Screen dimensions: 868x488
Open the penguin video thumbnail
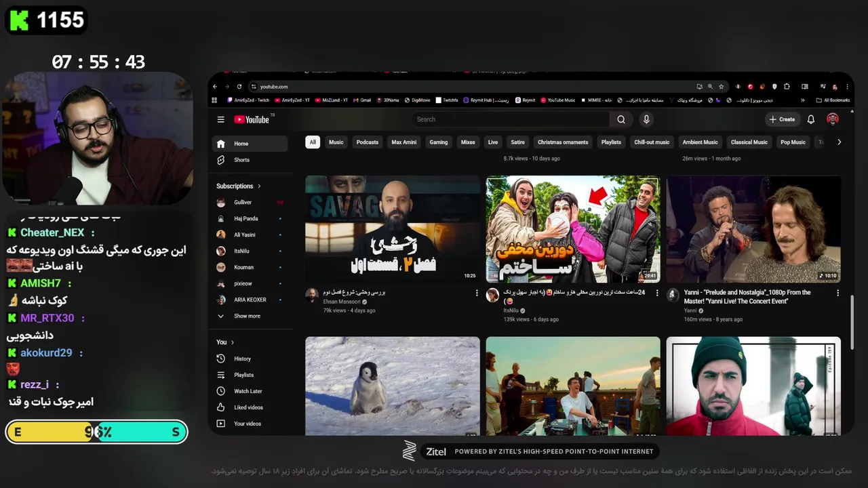tap(393, 386)
